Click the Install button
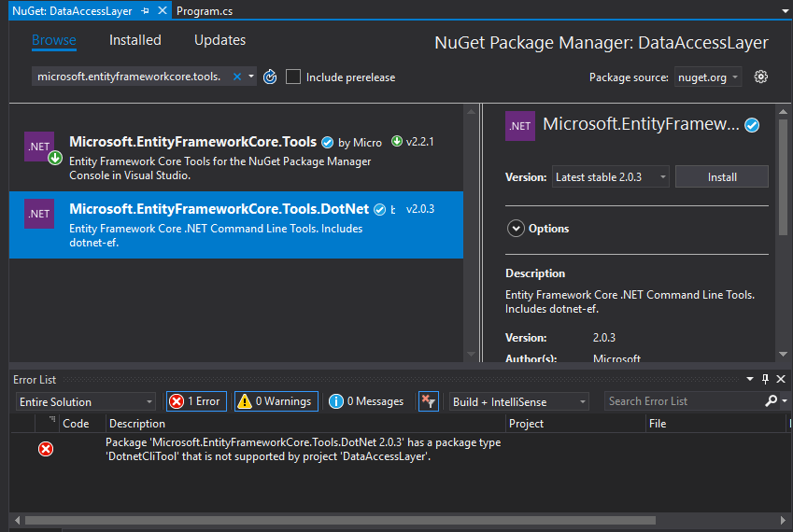Image resolution: width=793 pixels, height=532 pixels. [721, 176]
